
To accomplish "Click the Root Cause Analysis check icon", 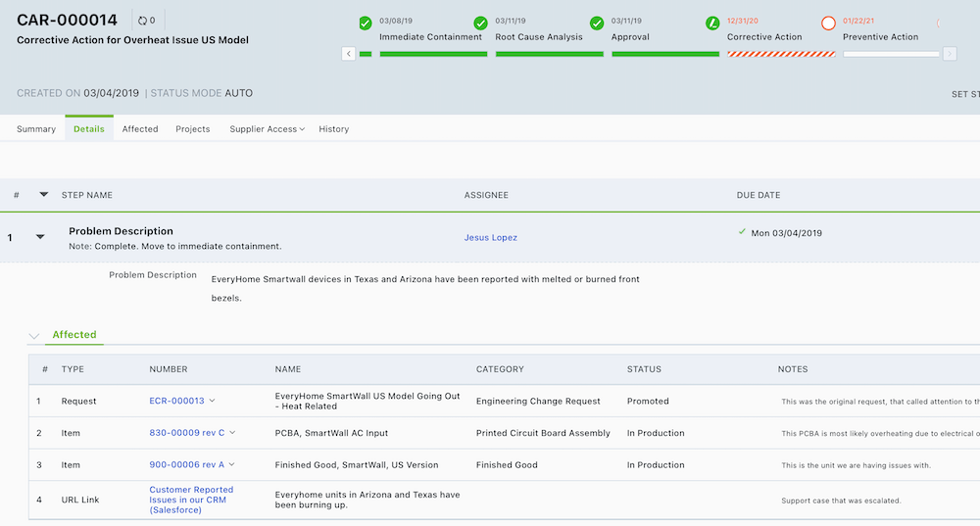I will pos(481,23).
